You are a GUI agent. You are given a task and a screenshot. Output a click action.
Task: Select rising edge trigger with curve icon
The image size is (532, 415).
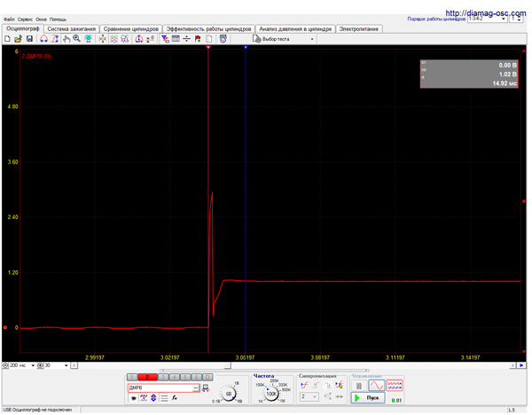click(x=304, y=385)
